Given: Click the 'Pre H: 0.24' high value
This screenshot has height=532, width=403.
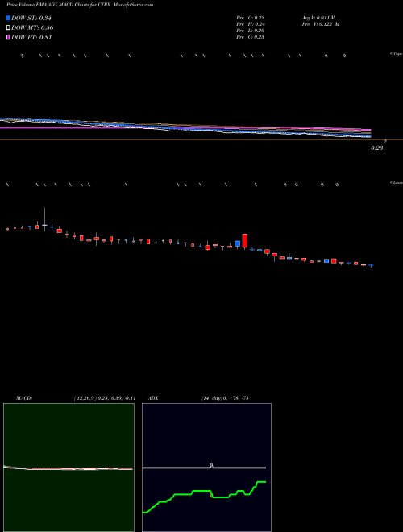Looking at the screenshot, I should [x=251, y=24].
